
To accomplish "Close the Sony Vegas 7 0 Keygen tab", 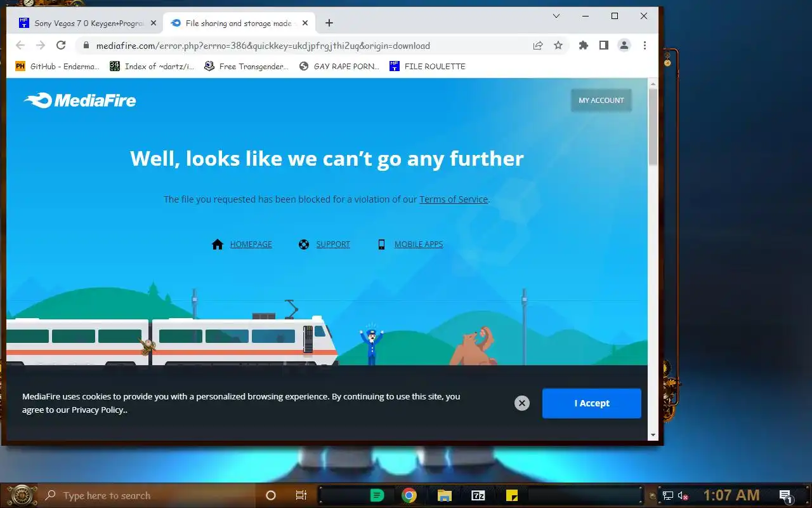I will [x=153, y=23].
